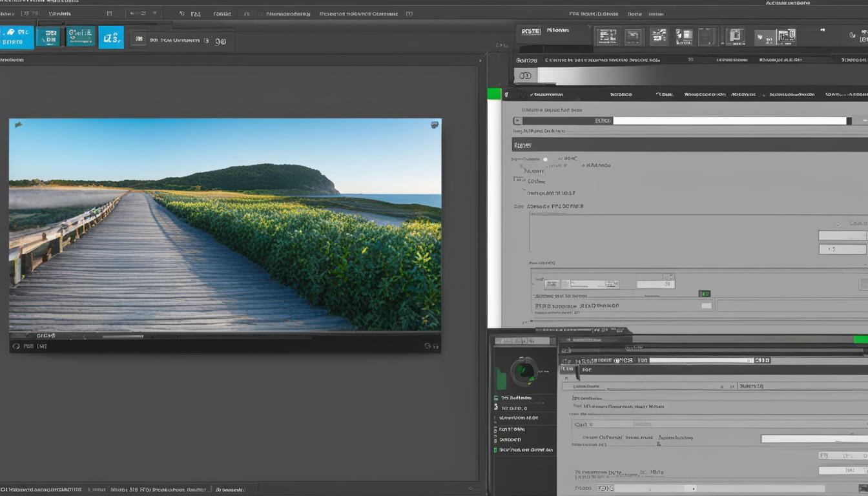Switch to the leftmost tab above the dialog
The height and width of the screenshot is (496, 868).
pyautogui.click(x=546, y=94)
